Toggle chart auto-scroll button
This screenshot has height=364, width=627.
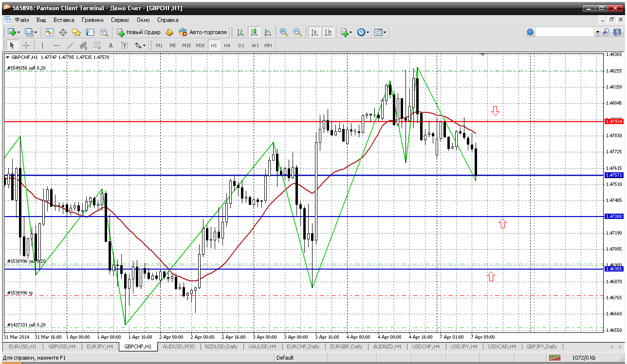314,32
